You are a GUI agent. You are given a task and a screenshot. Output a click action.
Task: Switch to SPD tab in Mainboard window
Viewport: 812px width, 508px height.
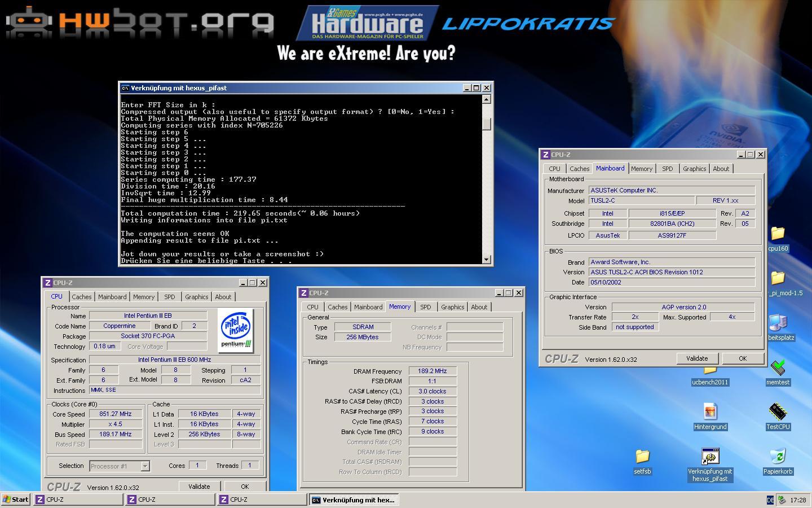pos(668,169)
